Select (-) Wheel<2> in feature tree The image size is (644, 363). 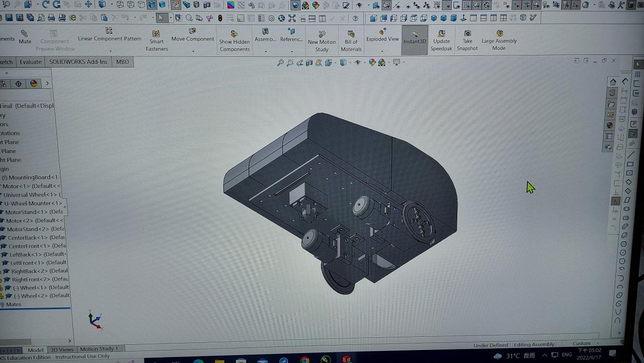[x=42, y=296]
